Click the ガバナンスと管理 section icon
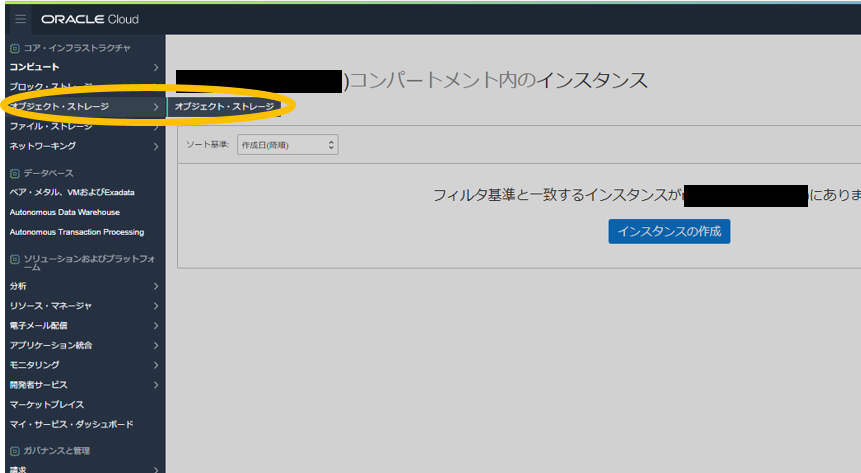This screenshot has height=473, width=861. pyautogui.click(x=15, y=451)
